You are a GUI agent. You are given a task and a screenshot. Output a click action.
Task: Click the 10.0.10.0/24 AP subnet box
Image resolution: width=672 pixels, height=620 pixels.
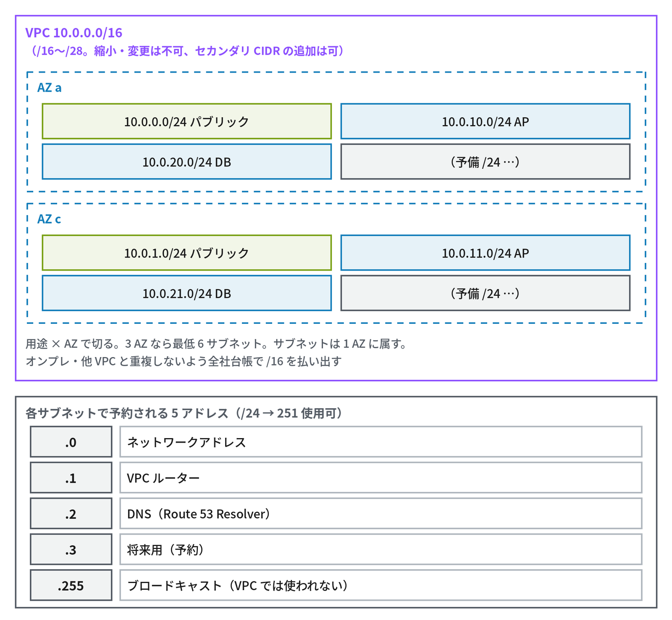486,121
